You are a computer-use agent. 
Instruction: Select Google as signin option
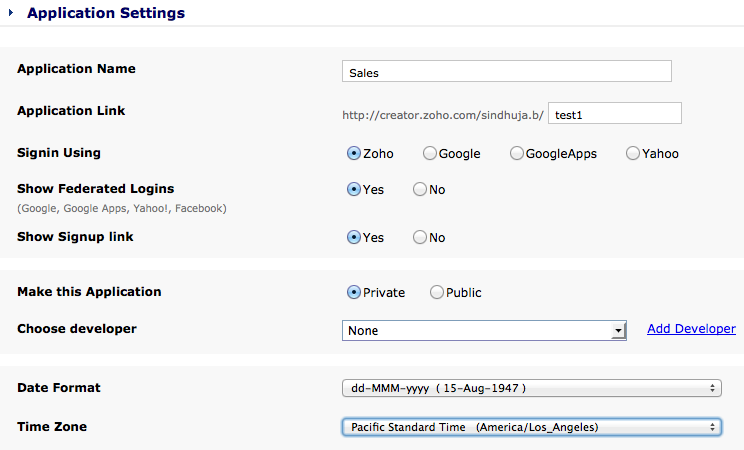click(430, 154)
